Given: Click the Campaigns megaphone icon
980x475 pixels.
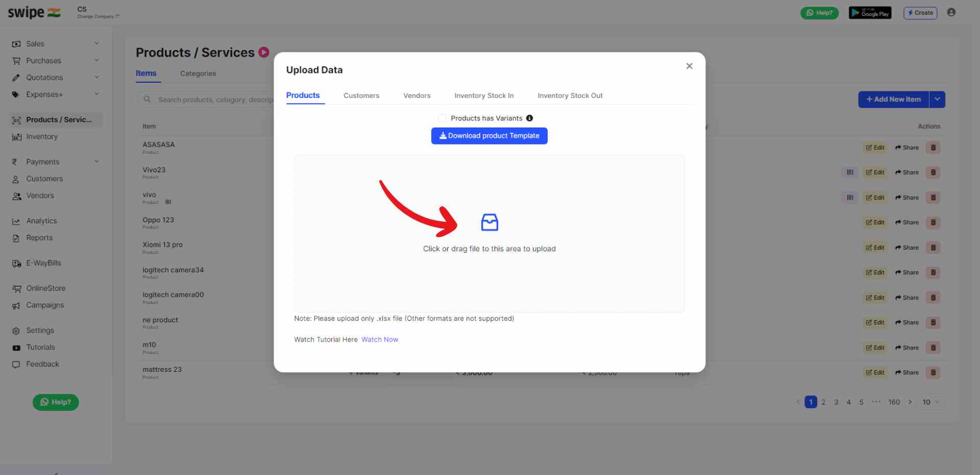Looking at the screenshot, I should (x=16, y=305).
